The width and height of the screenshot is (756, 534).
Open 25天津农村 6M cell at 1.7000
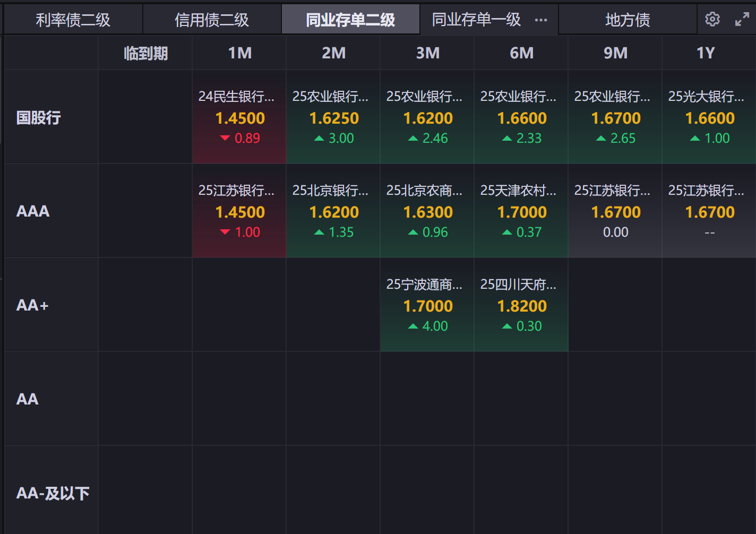point(521,211)
